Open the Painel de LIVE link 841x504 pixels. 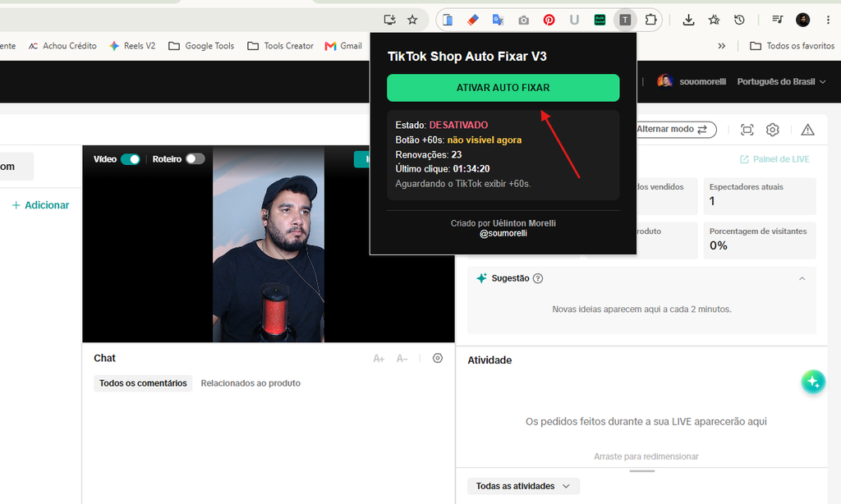pyautogui.click(x=774, y=159)
